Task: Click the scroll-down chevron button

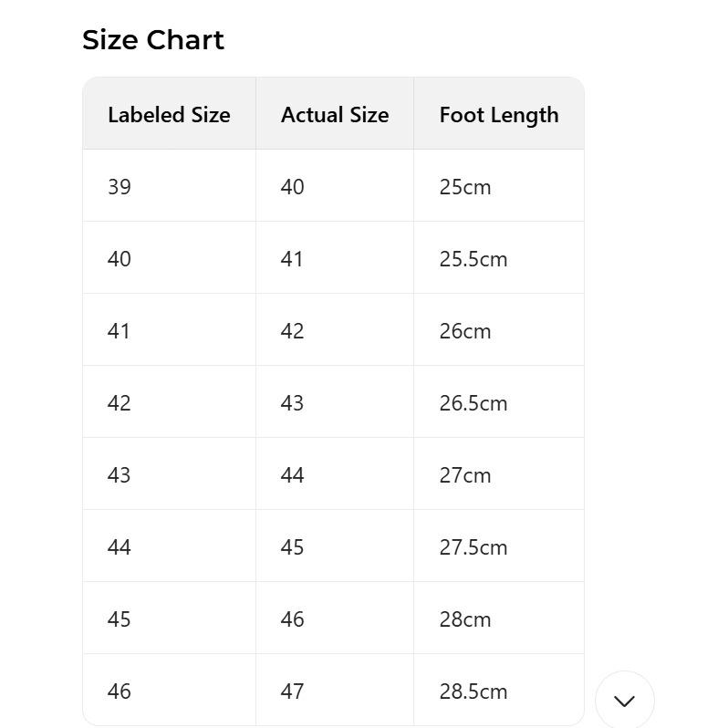Action: (x=625, y=701)
